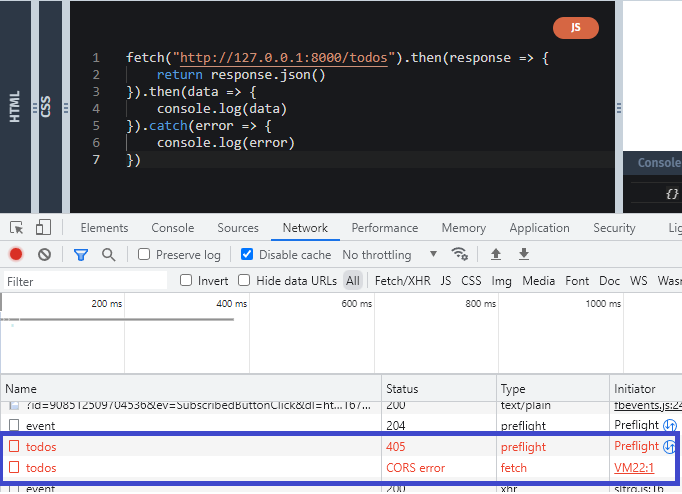This screenshot has width=682, height=494.
Task: Clear the network log
Action: (x=44, y=254)
